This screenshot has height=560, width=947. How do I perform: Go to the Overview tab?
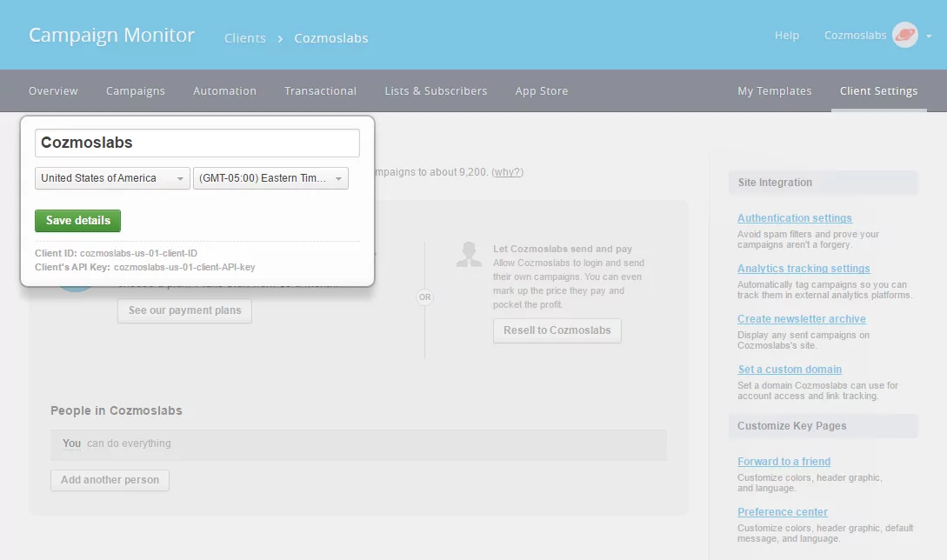point(53,90)
